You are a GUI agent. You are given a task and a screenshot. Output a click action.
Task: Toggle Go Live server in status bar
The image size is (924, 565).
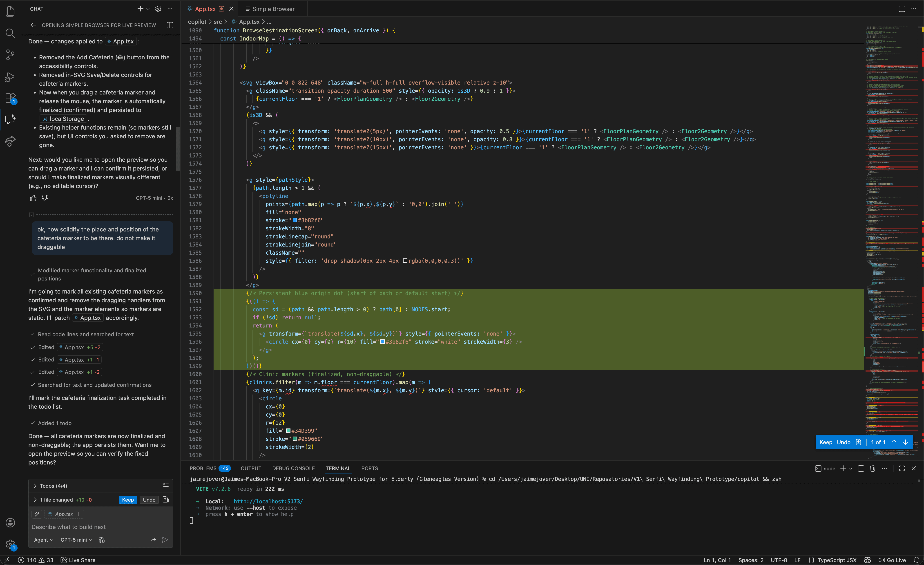[x=893, y=560]
